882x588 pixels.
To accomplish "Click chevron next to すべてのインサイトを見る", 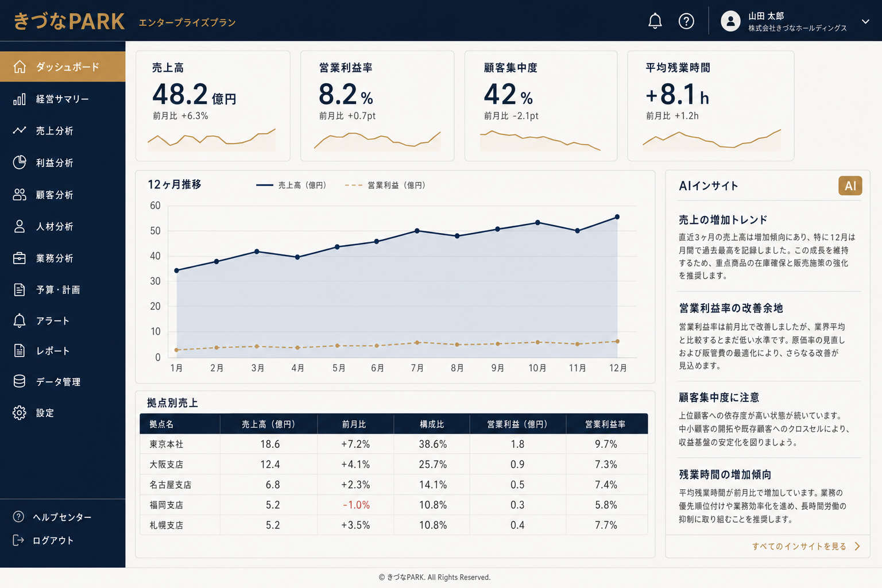I will coord(857,546).
